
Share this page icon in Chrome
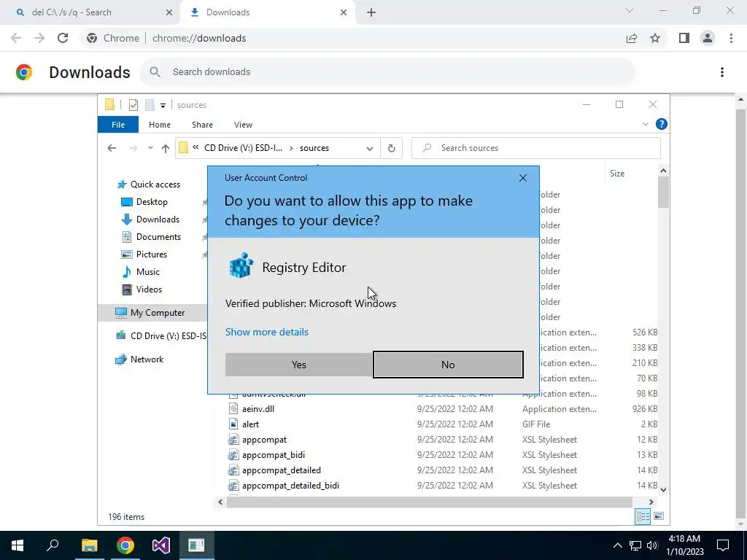pyautogui.click(x=632, y=38)
